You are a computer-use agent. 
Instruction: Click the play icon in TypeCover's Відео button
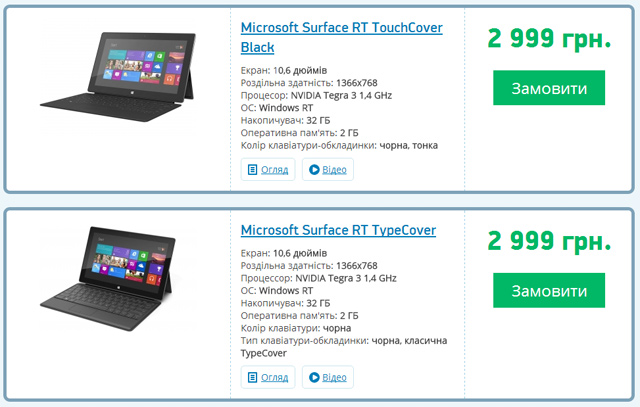point(314,377)
